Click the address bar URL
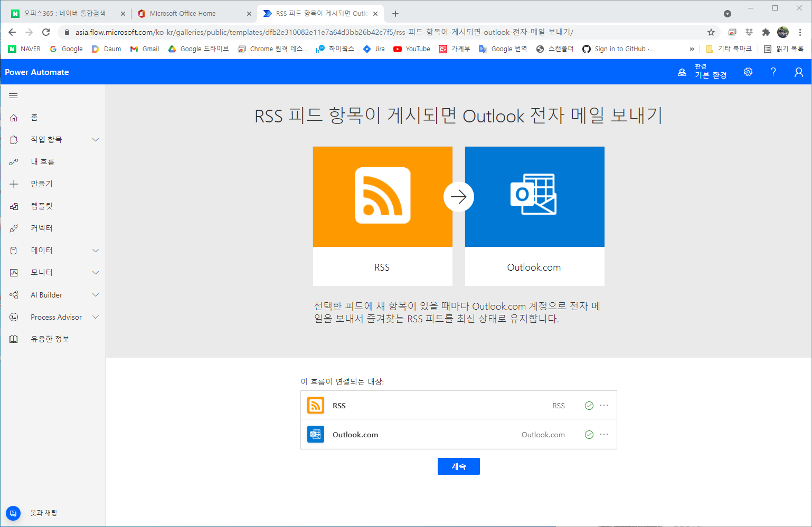This screenshot has height=527, width=812. click(324, 32)
